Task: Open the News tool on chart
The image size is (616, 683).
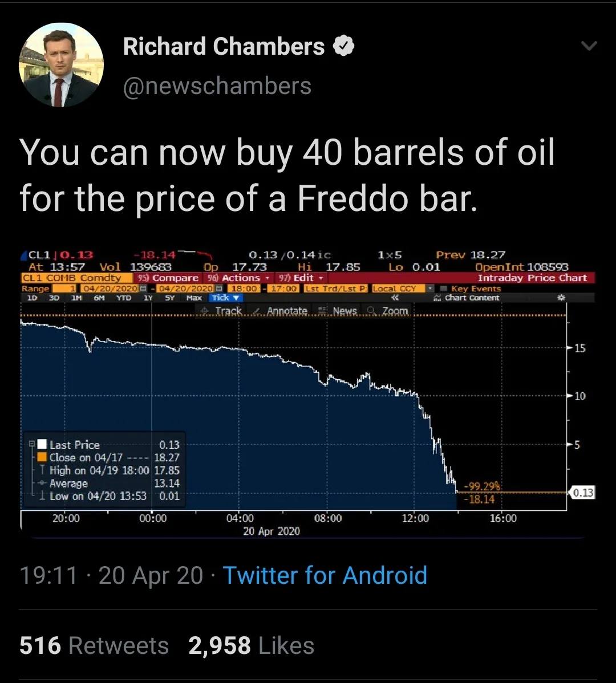Action: point(338,311)
